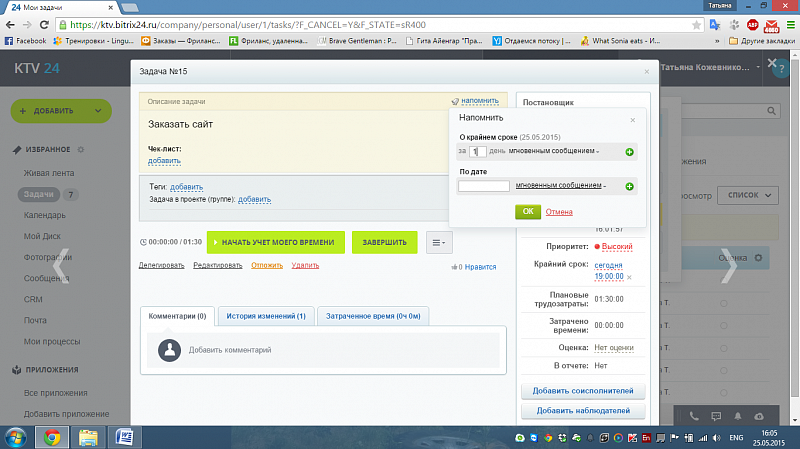The width and height of the screenshot is (800, 449).
Task: Click the days count input field
Action: [x=477, y=152]
